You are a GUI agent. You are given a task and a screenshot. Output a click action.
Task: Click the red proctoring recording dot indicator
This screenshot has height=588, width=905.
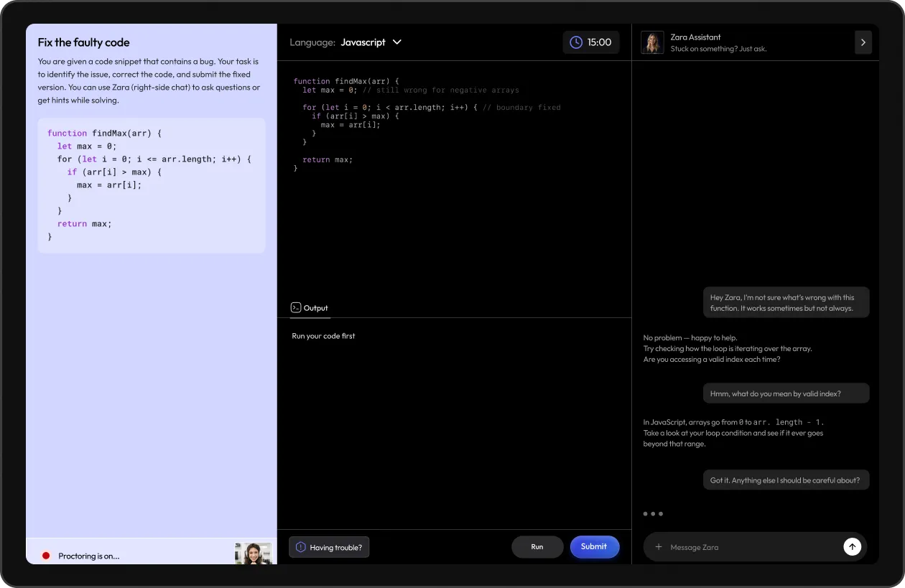[x=45, y=555]
